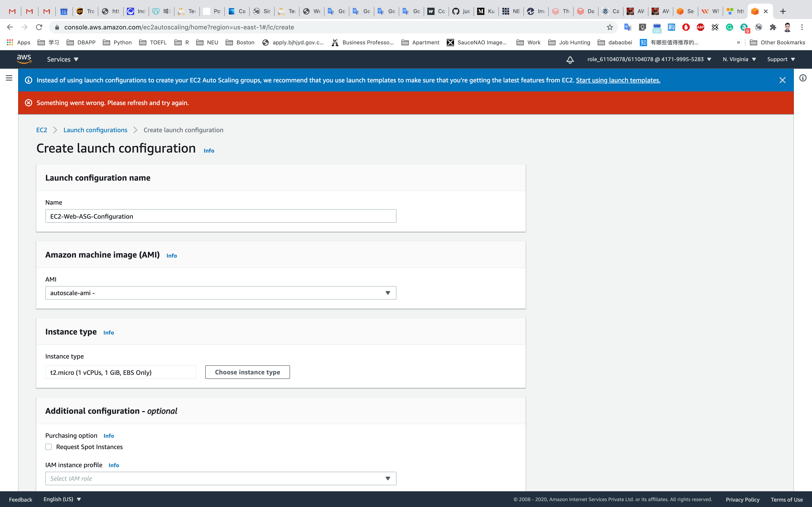812x507 pixels.
Task: Dismiss the blue launch templates banner
Action: pos(782,80)
